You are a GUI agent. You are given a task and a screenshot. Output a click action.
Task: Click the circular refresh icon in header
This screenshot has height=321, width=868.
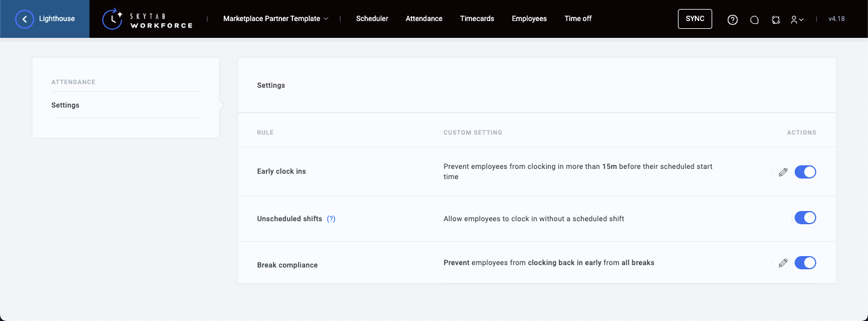[775, 19]
